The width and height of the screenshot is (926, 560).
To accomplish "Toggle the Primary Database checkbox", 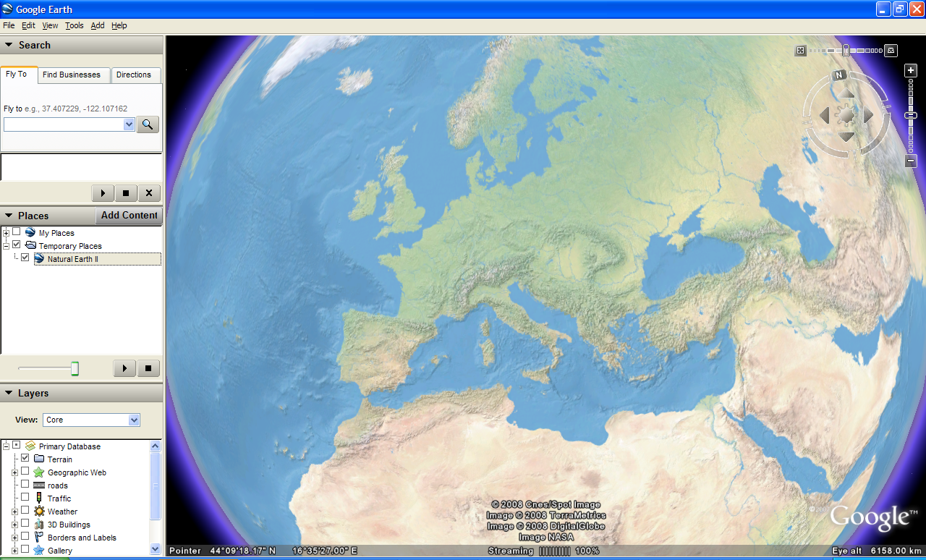I will pos(17,445).
